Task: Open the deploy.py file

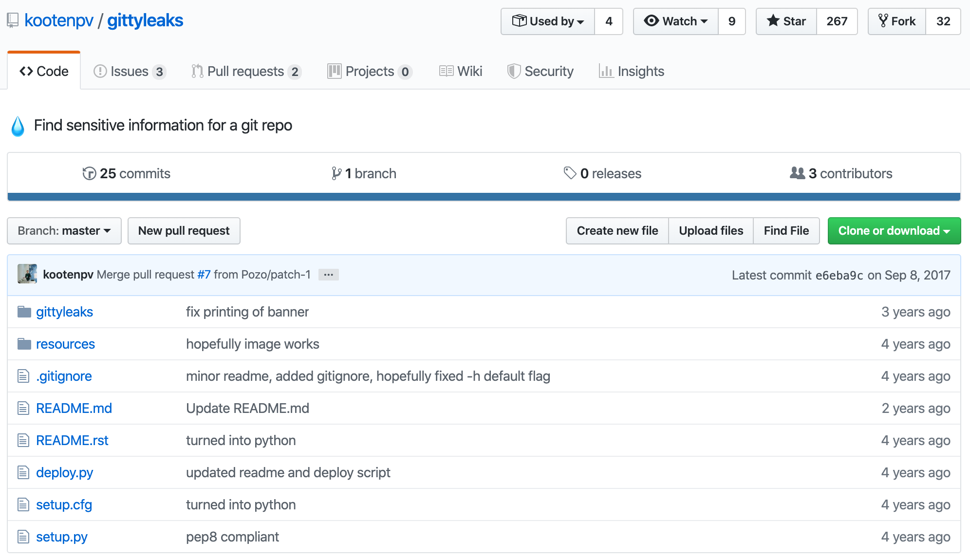Action: click(64, 472)
